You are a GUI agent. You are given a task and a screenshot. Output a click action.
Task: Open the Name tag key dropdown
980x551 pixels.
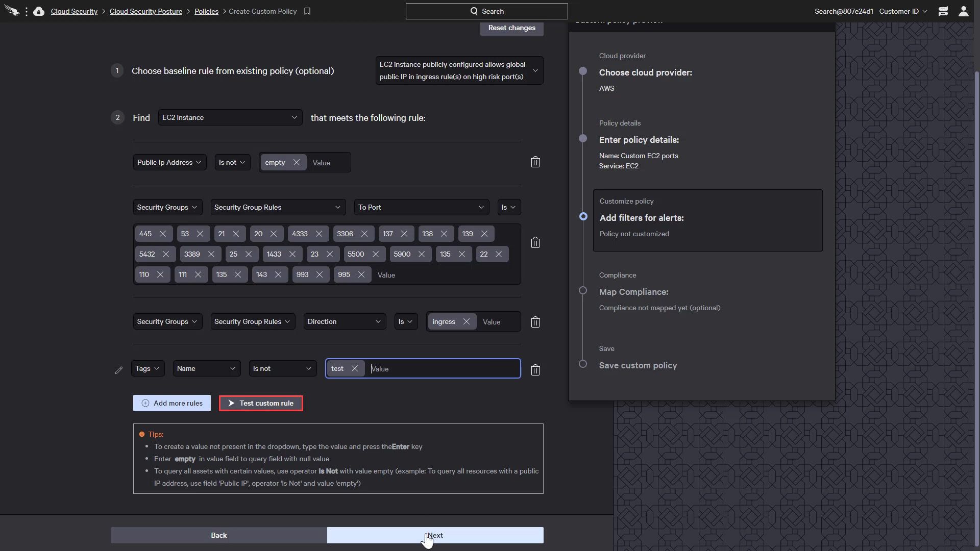207,368
